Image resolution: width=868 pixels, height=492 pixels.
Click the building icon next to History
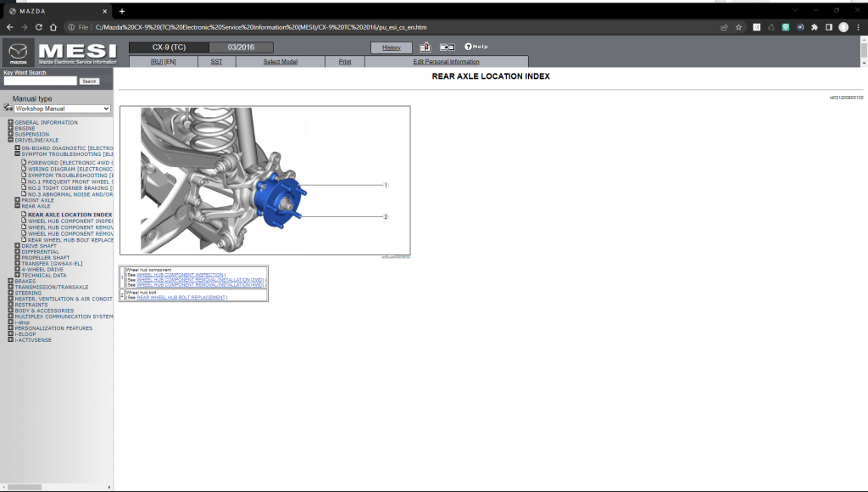(425, 48)
